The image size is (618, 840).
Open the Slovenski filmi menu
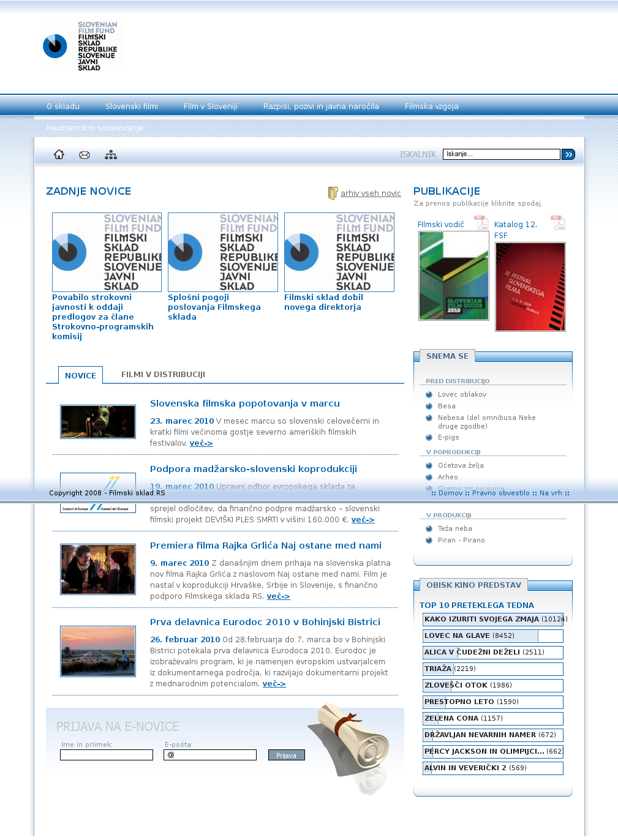click(132, 107)
